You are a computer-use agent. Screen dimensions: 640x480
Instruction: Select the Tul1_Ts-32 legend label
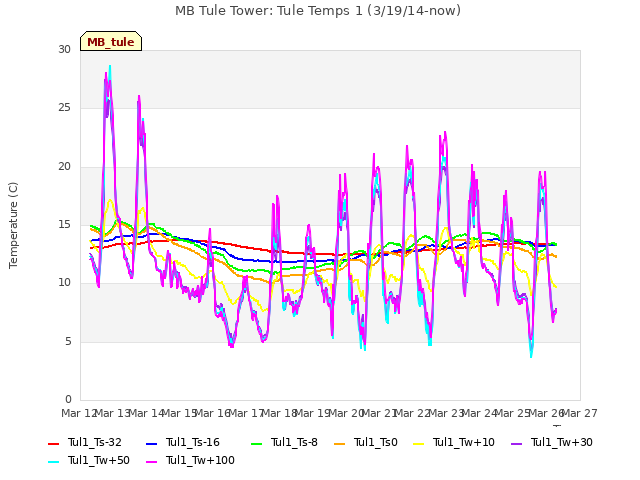coord(95,442)
